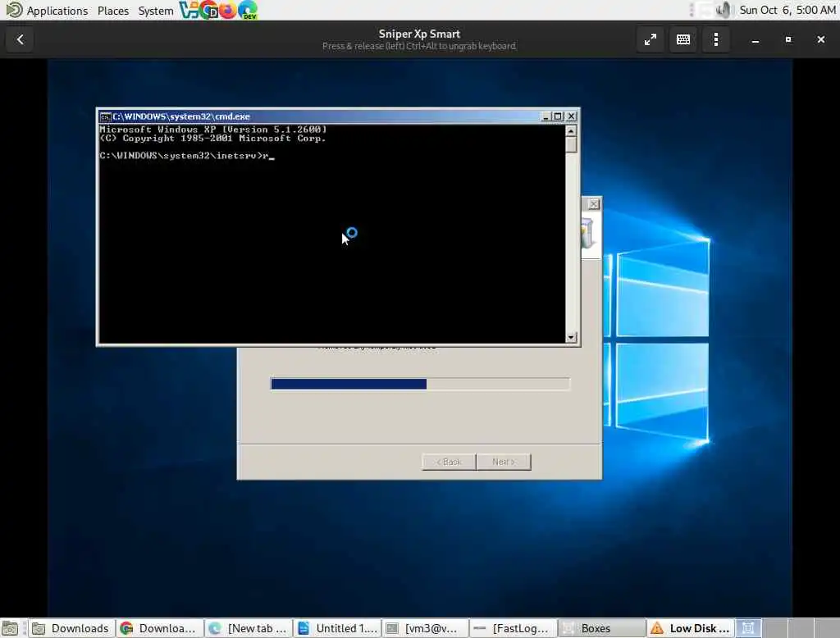The image size is (840, 638).
Task: Switch to the FastLog... taskbar window
Action: tap(514, 628)
